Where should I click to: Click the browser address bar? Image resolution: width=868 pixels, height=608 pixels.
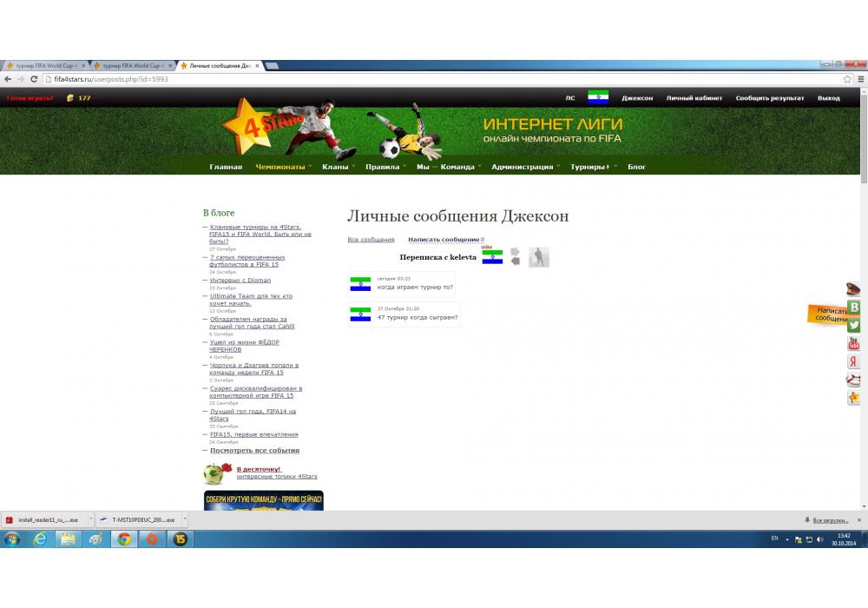click(434, 79)
